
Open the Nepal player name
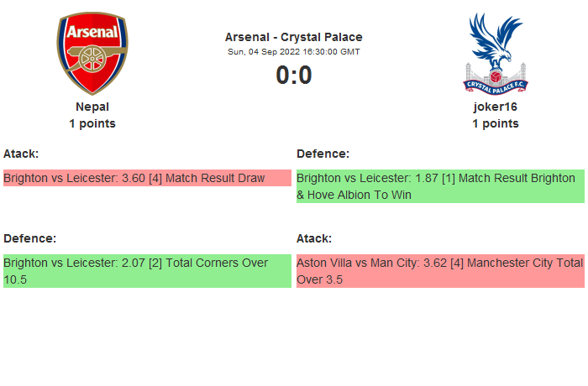pos(92,107)
